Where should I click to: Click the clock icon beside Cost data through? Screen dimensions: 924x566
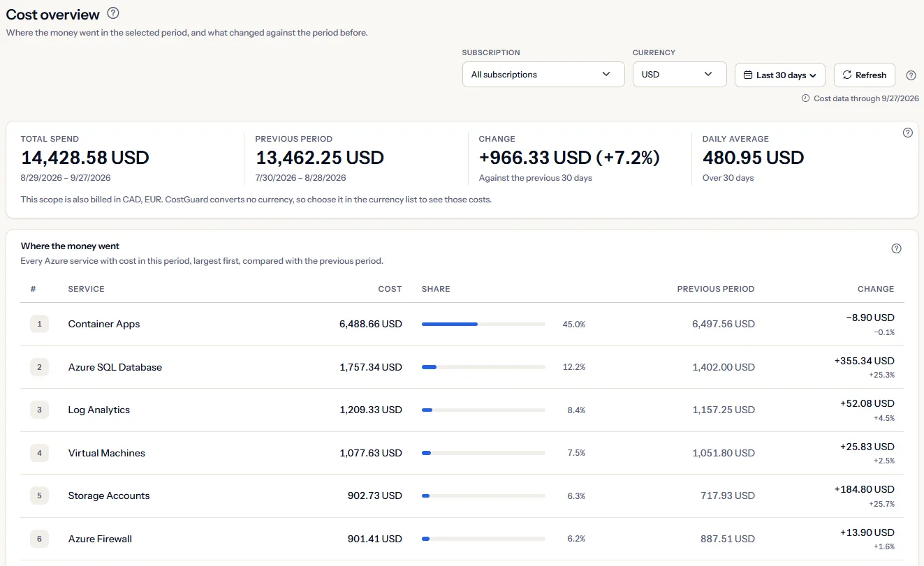click(x=805, y=98)
